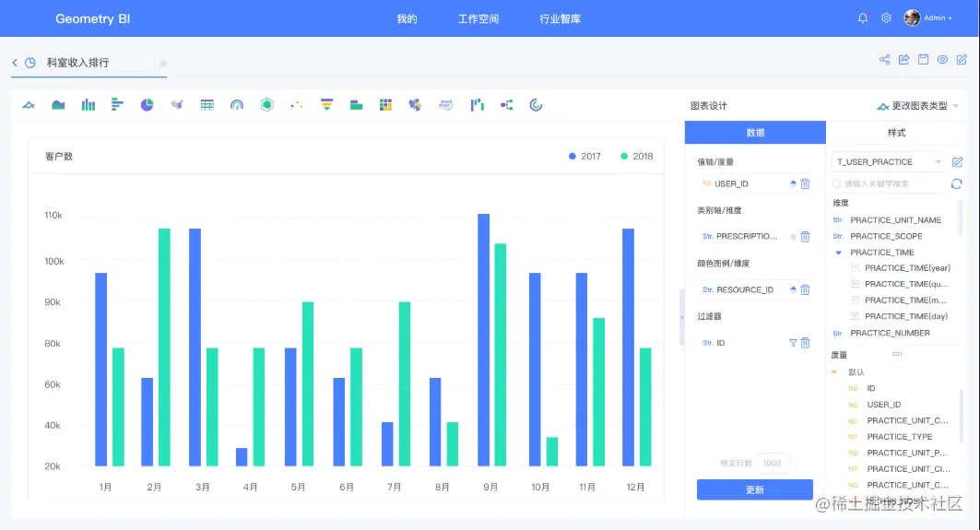Select the horizontal bar chart icon
The width and height of the screenshot is (980, 530).
point(117,105)
